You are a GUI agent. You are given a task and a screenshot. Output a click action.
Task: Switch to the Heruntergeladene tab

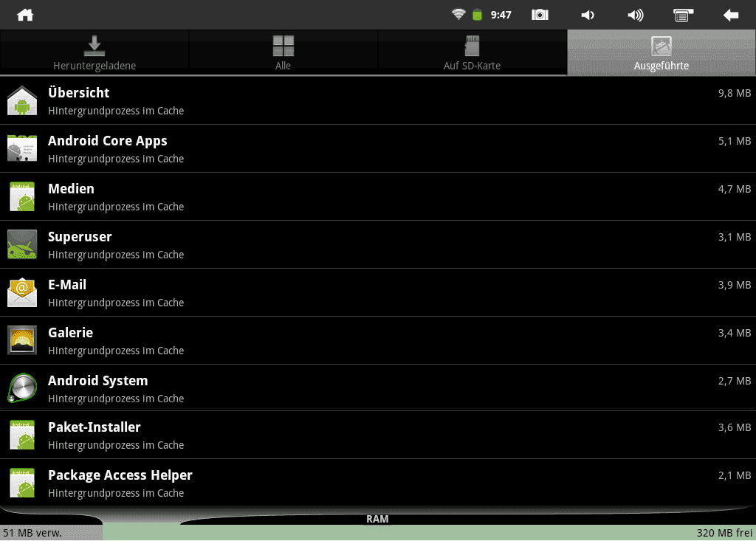[94, 52]
